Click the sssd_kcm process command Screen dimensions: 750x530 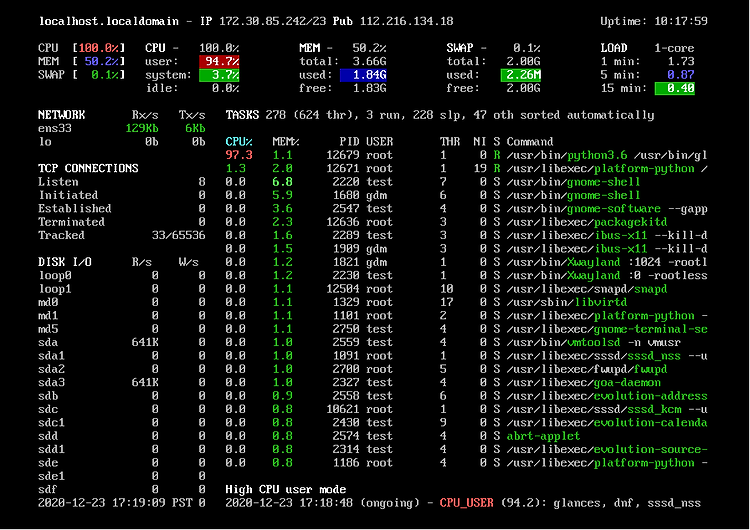pyautogui.click(x=607, y=409)
